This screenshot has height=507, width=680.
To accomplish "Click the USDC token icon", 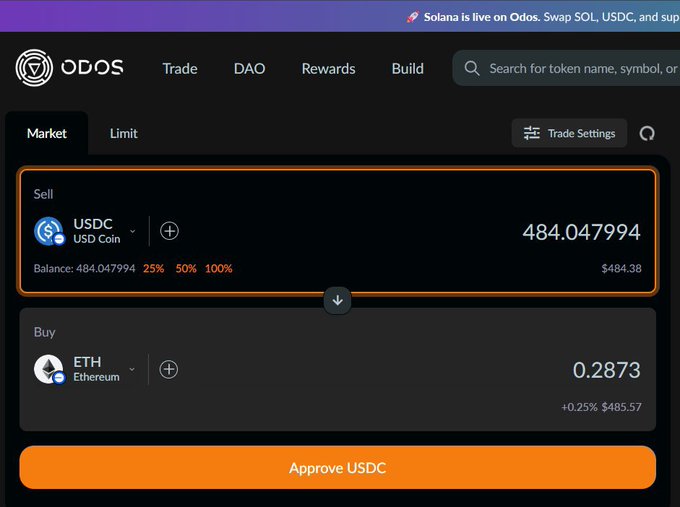I will (x=49, y=231).
